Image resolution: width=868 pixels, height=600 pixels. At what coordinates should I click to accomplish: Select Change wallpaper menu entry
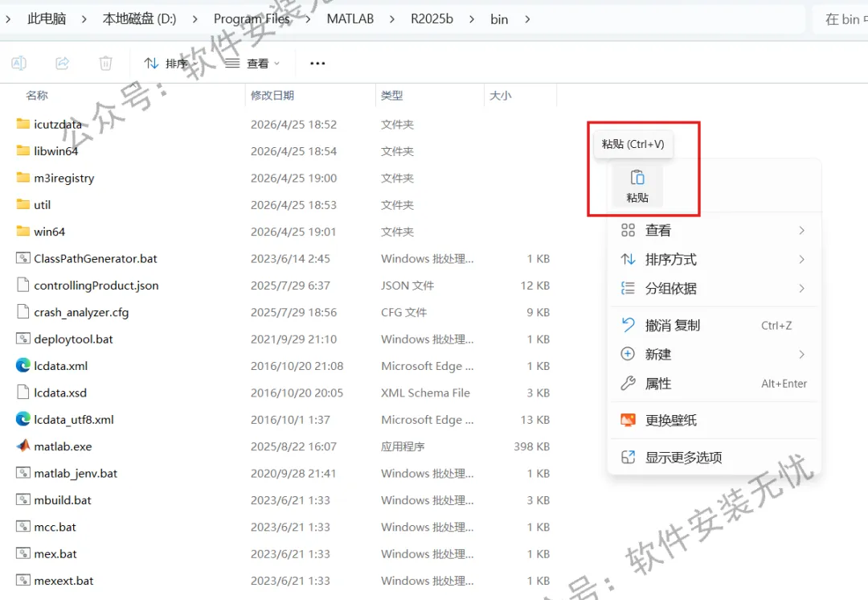pos(714,421)
